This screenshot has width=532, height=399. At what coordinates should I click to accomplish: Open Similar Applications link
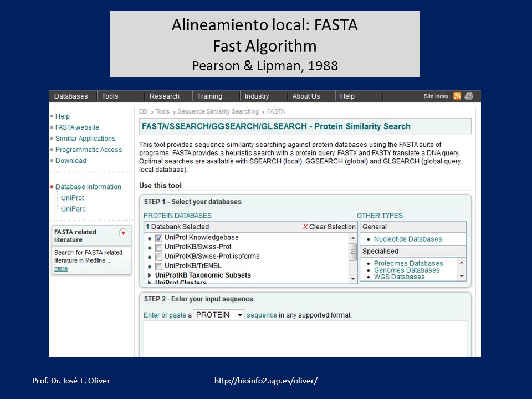click(85, 139)
